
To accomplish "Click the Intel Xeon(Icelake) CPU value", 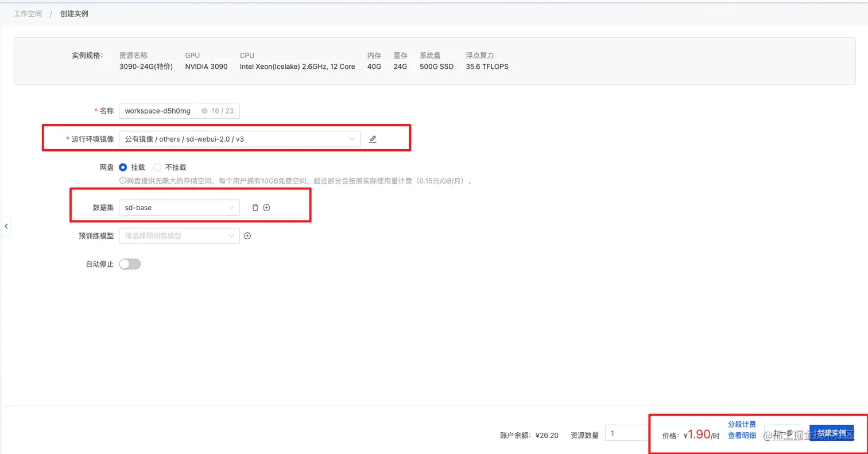I will 297,67.
